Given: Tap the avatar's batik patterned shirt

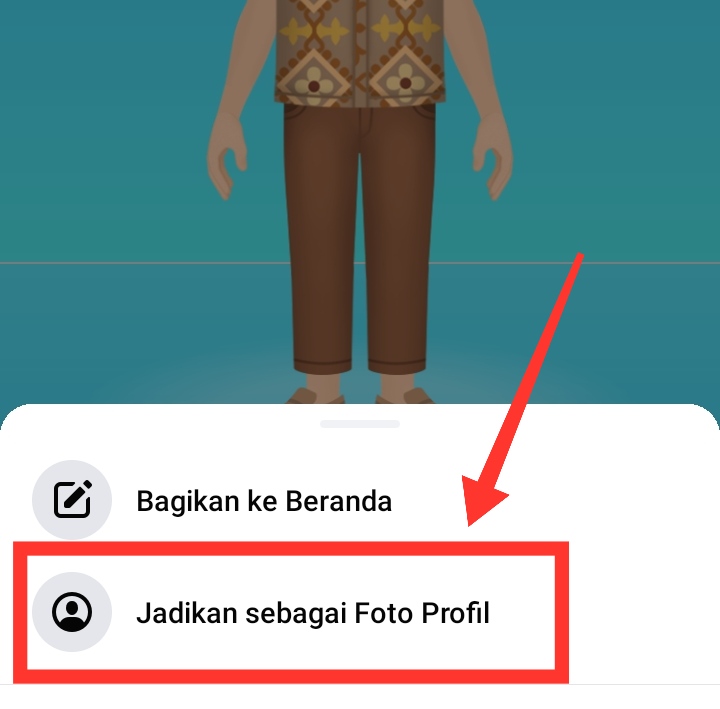Looking at the screenshot, I should point(360,51).
